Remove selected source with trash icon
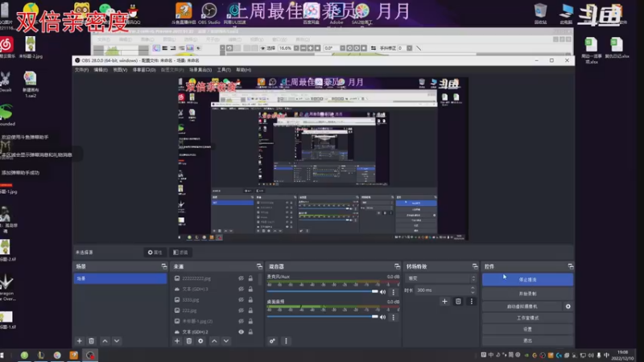Image resolution: width=644 pixels, height=362 pixels. click(x=189, y=341)
